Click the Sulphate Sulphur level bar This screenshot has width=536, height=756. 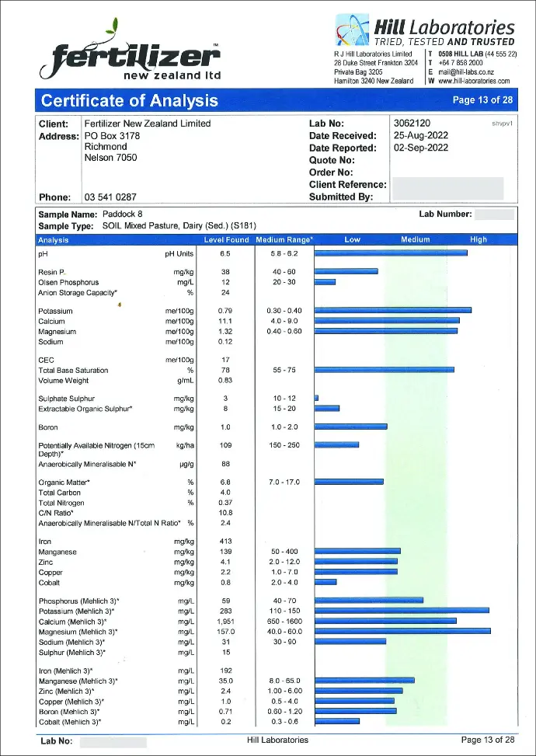(316, 398)
